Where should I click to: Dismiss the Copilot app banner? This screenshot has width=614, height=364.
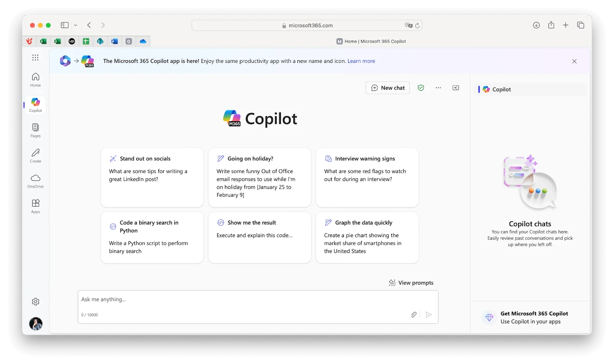coord(574,61)
